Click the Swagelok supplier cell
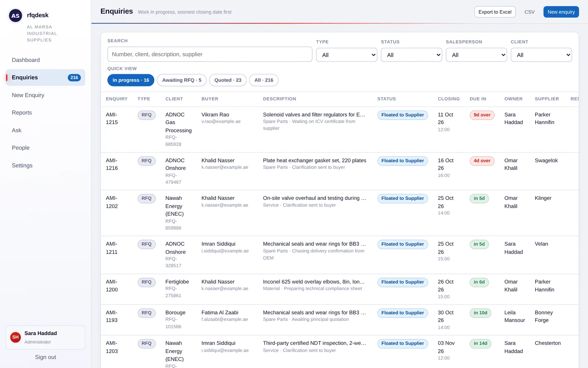This screenshot has width=588, height=368. click(x=546, y=160)
